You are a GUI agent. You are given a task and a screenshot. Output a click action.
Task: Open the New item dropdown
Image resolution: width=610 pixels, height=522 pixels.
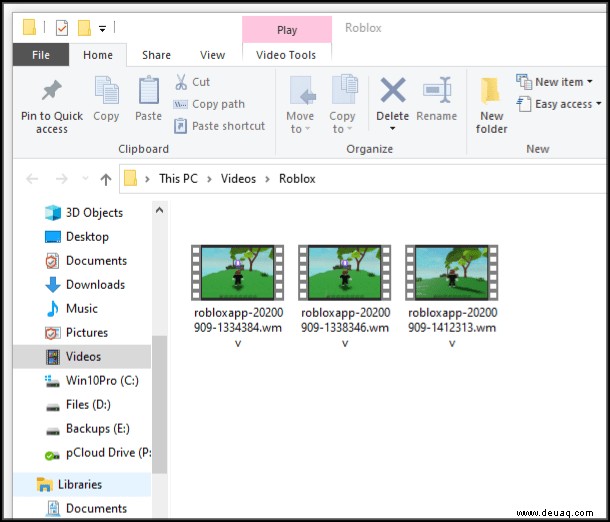(x=554, y=82)
